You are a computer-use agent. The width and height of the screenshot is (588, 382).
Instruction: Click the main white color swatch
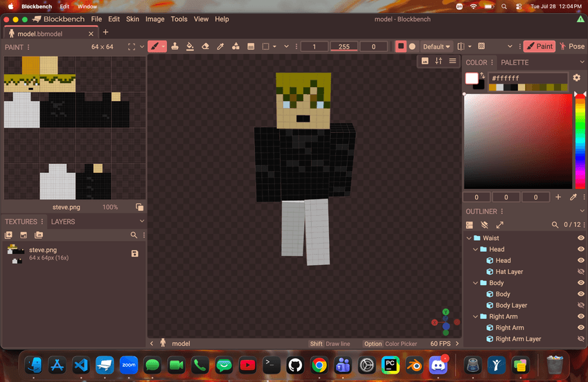click(x=472, y=78)
